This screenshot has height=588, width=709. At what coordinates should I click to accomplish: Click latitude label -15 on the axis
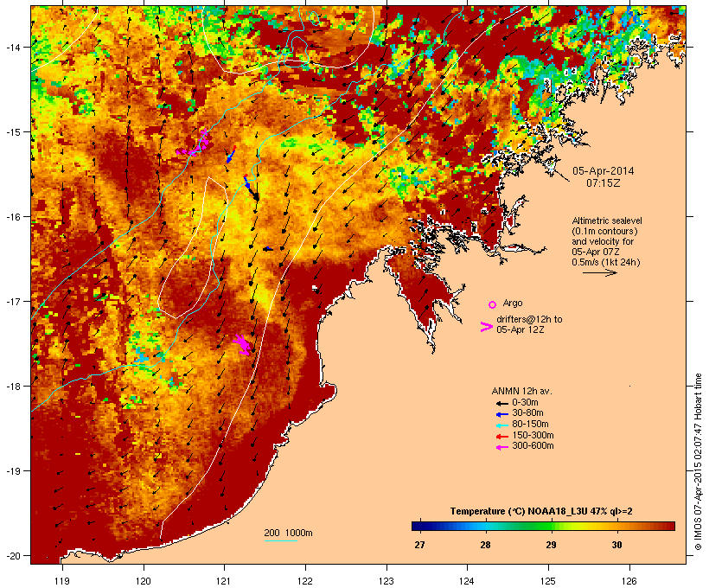(x=12, y=132)
